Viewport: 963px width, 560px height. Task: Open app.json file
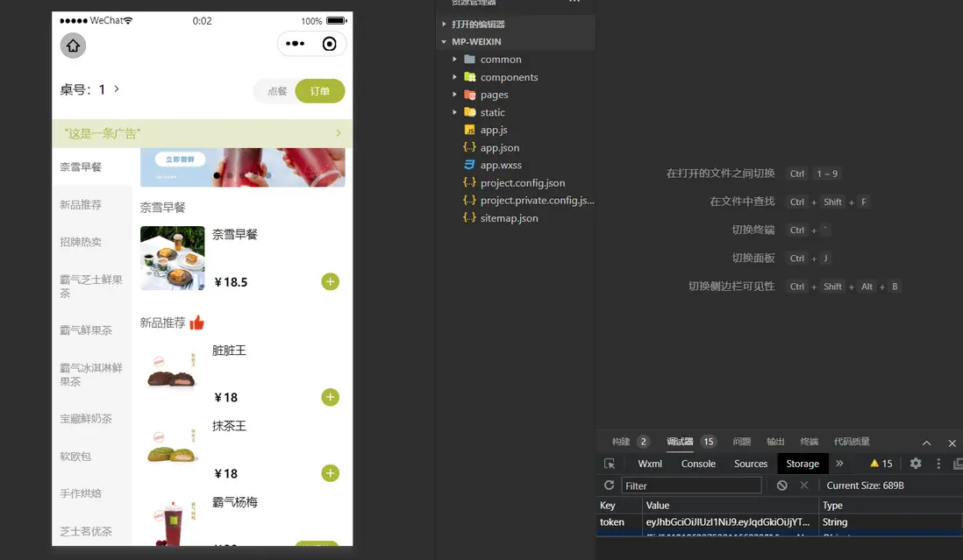point(500,148)
